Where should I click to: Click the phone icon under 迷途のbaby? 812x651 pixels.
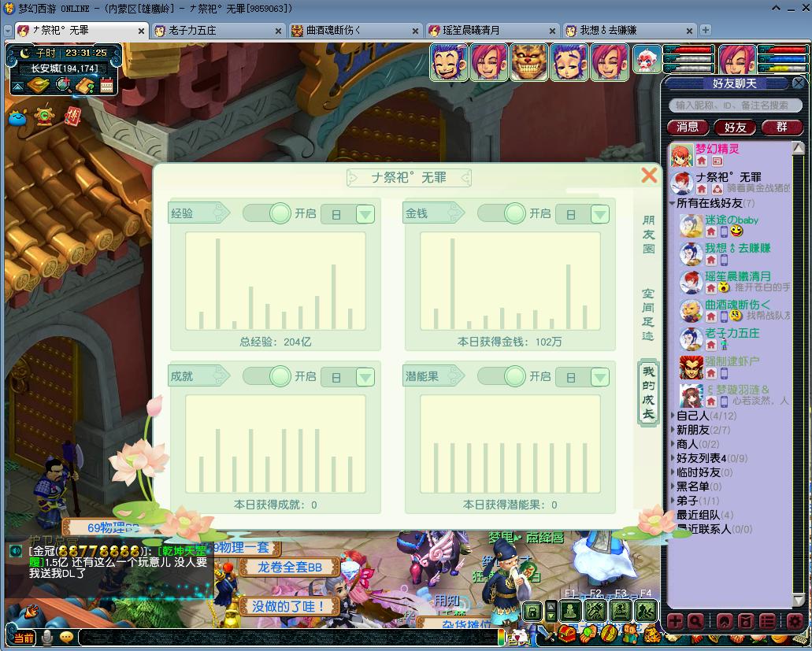pos(724,232)
